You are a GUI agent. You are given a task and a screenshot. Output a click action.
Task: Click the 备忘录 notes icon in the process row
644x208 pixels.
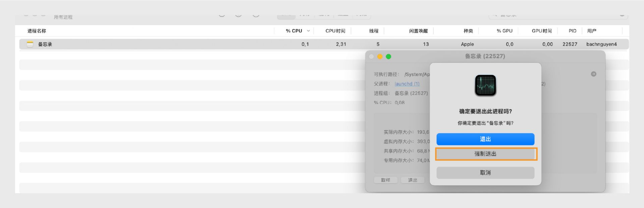click(x=30, y=44)
